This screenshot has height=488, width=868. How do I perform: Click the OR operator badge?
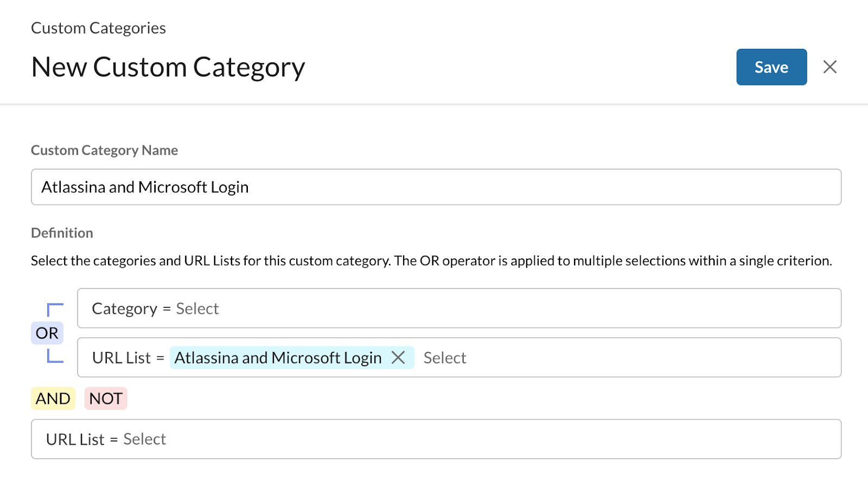coord(47,333)
